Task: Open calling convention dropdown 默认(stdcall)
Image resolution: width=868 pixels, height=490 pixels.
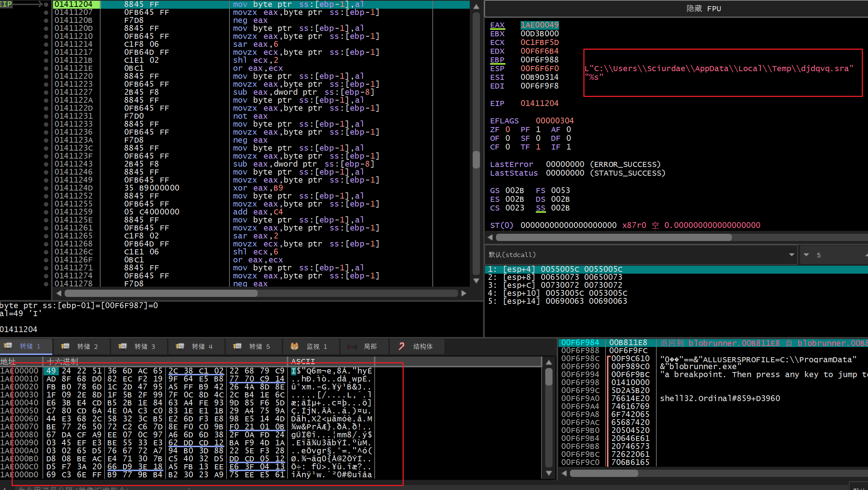Action: 641,255
